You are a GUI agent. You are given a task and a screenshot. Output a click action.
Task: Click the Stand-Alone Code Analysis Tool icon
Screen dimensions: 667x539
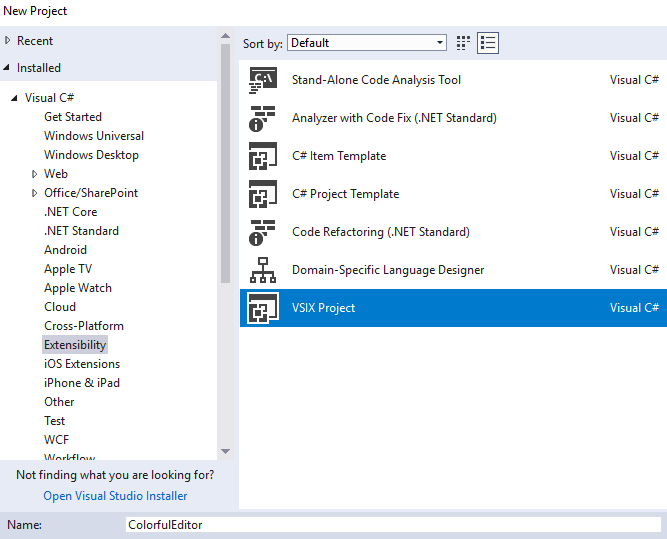[263, 80]
